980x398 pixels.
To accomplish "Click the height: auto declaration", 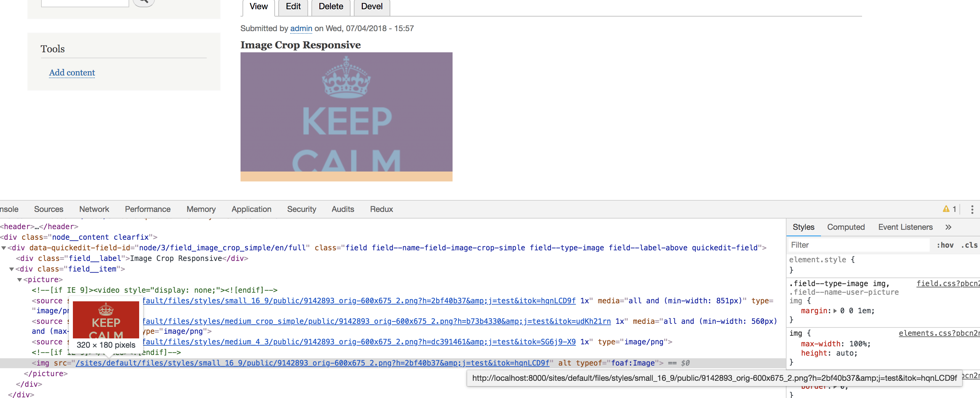I will 829,353.
